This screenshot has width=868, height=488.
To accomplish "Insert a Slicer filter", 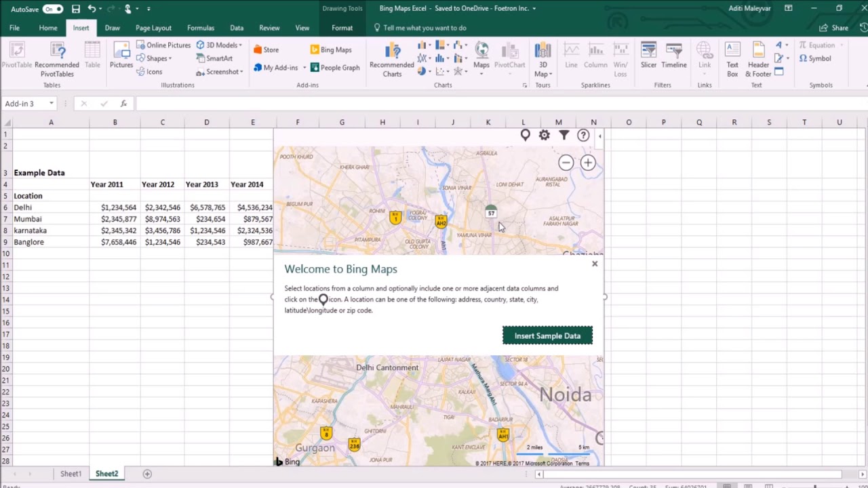I will tap(648, 56).
